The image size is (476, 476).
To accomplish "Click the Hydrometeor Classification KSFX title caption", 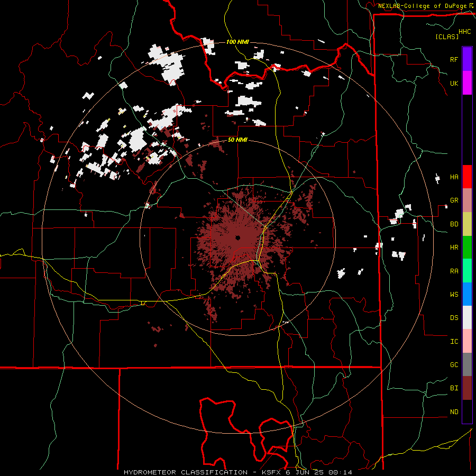I will point(237,472).
